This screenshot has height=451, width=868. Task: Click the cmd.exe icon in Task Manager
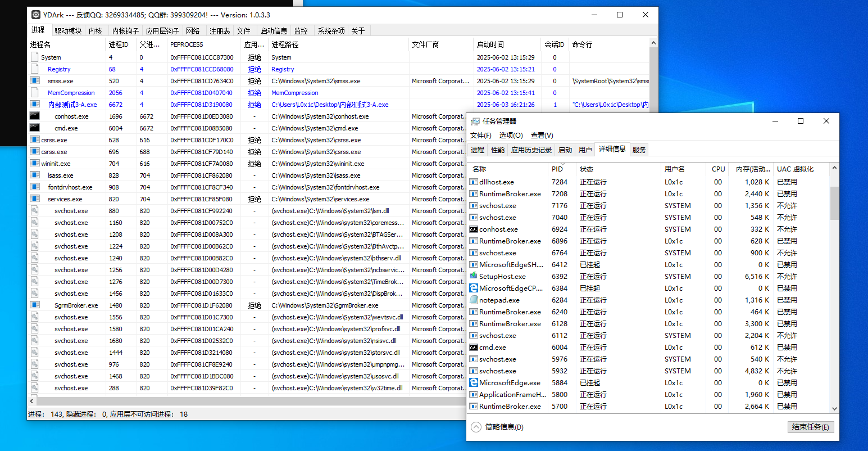[x=474, y=347]
